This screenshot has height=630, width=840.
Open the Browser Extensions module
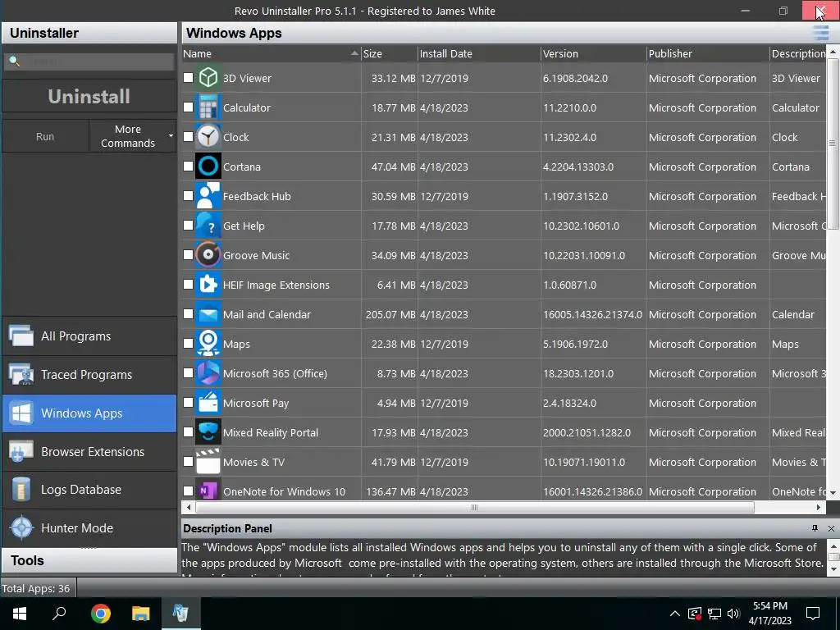click(x=89, y=452)
